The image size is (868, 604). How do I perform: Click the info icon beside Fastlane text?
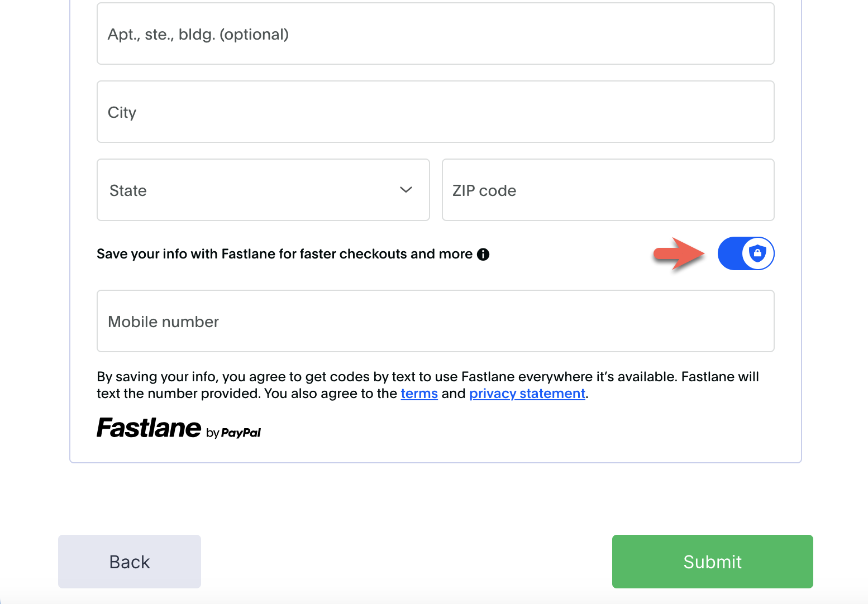[483, 255]
